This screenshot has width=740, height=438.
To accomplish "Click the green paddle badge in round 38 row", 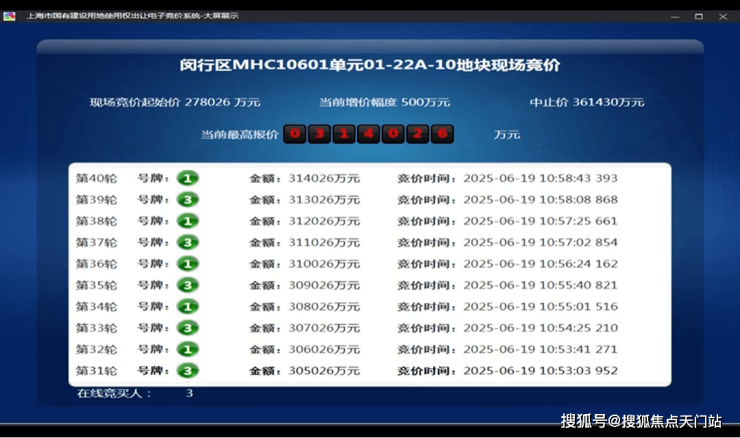I will [187, 221].
